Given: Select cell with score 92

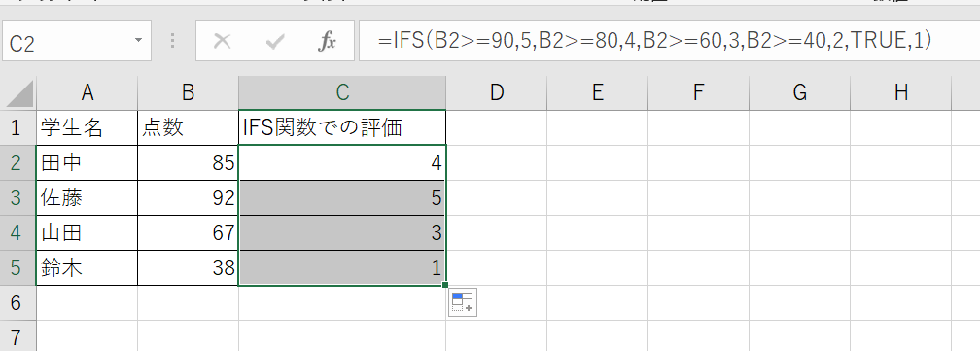Looking at the screenshot, I should click(189, 198).
